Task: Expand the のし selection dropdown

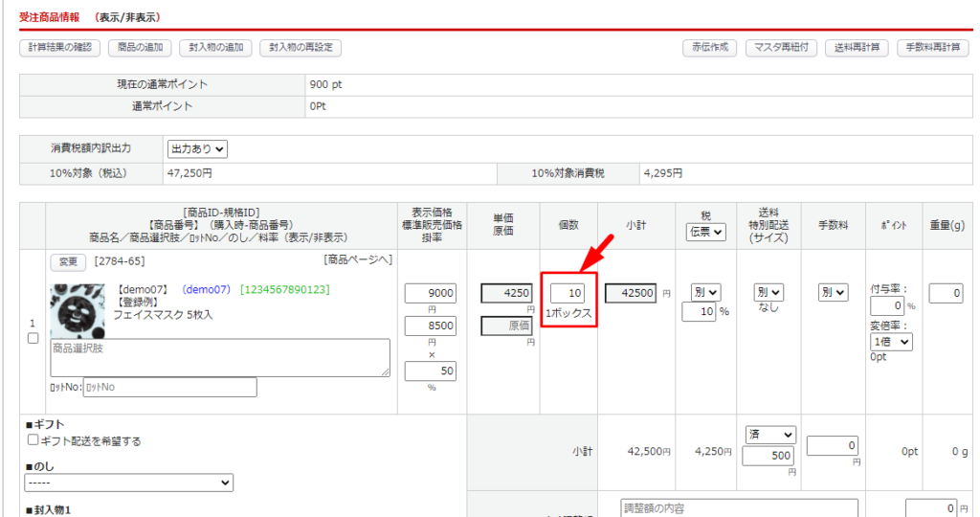Action: 130,483
